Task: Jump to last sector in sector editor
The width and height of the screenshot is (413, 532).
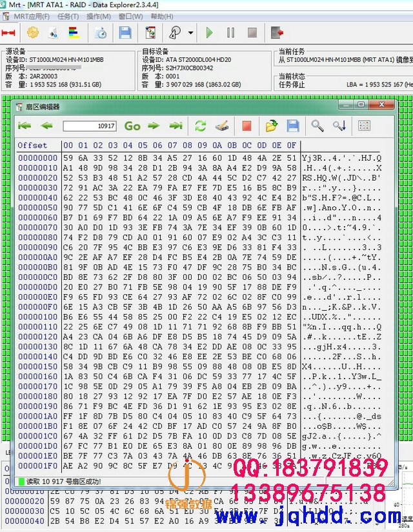Action: (176, 126)
